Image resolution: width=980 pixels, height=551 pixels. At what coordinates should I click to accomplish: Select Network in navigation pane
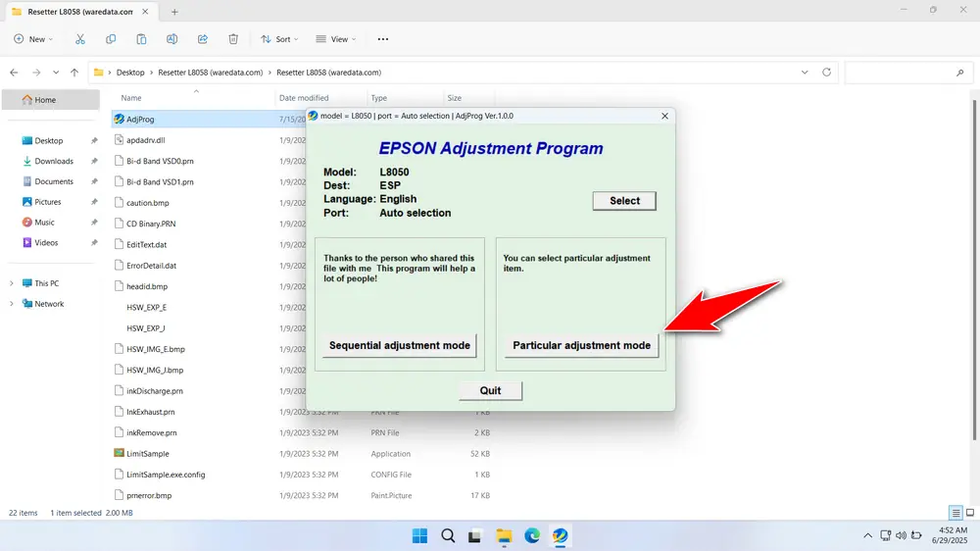[49, 304]
